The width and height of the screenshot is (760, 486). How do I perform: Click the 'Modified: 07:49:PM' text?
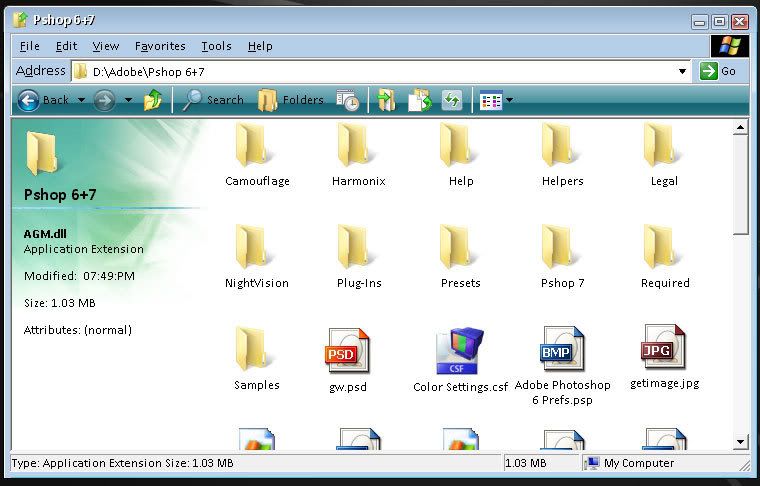tap(79, 276)
